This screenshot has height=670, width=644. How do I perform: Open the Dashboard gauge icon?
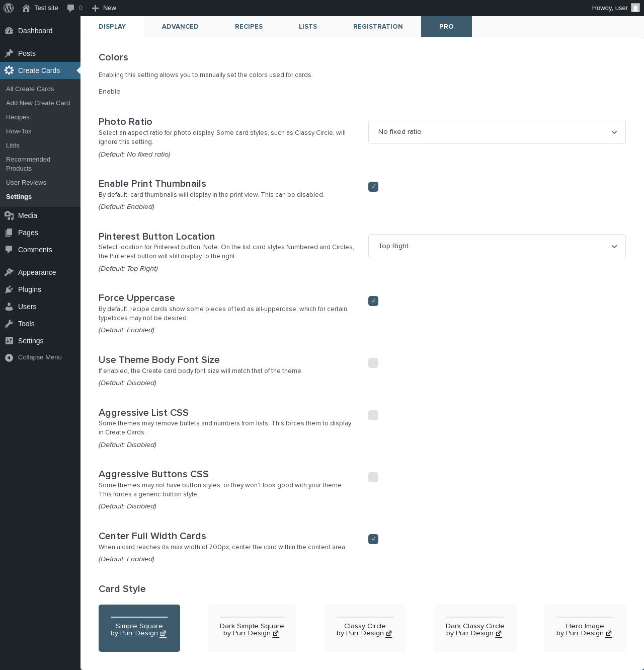pos(9,31)
